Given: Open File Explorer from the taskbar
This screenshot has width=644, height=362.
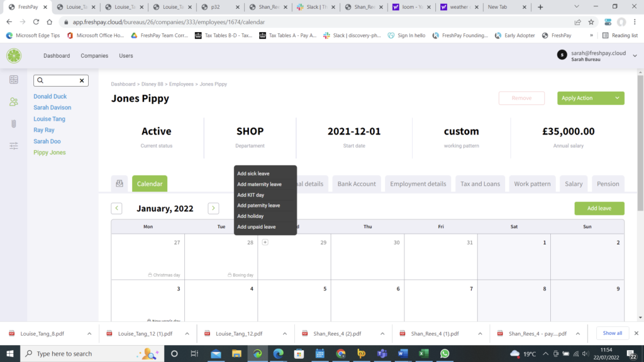Looking at the screenshot, I should (236, 353).
